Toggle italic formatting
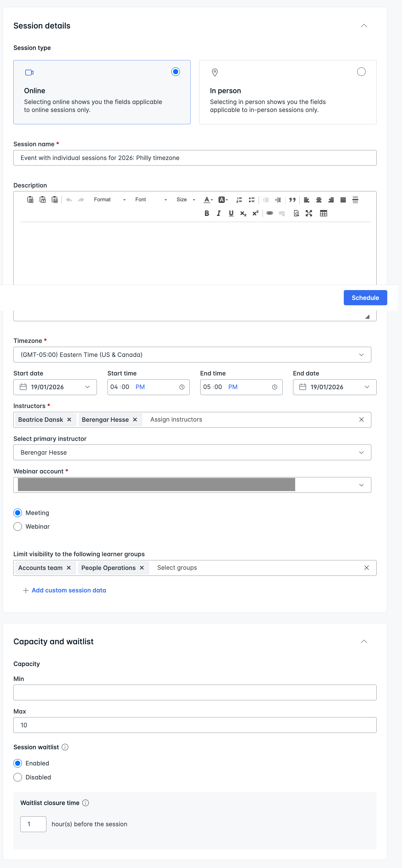The width and height of the screenshot is (402, 868). click(219, 213)
